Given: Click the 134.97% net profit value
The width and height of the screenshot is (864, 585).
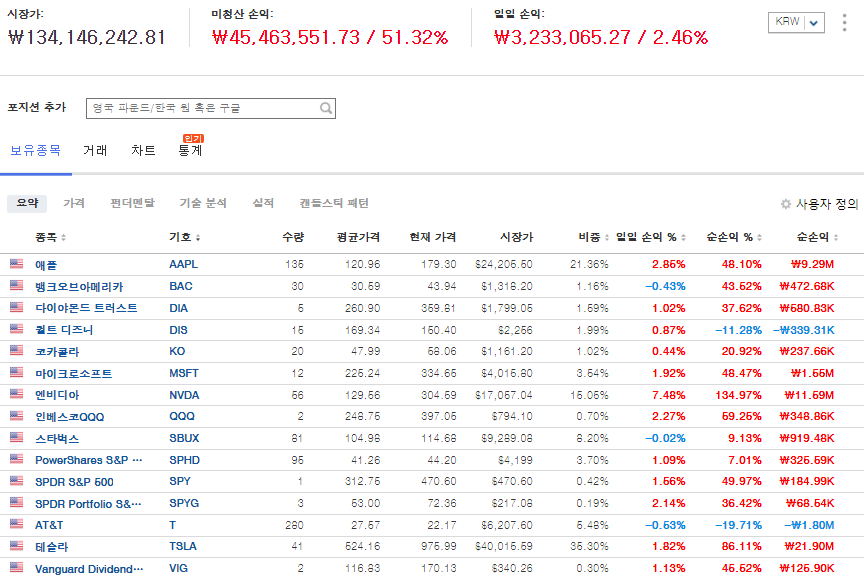Looking at the screenshot, I should coord(738,395).
